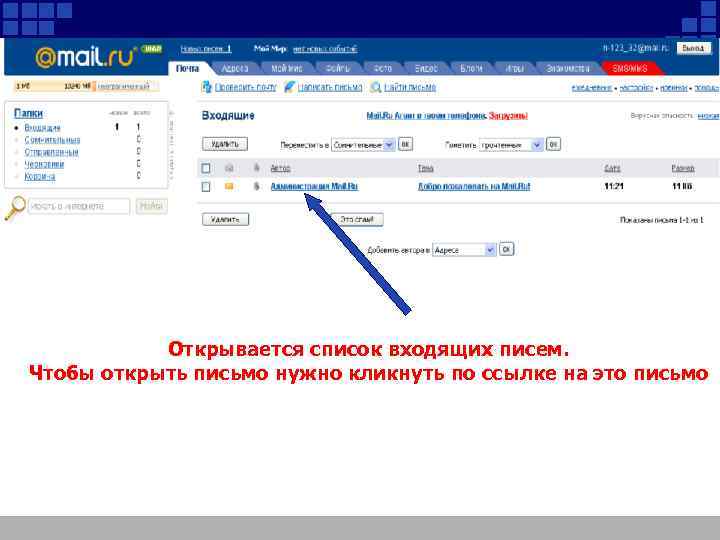Screen dimensions: 720x540
Task: Sort letters by the Автор column
Action: [x=281, y=168]
